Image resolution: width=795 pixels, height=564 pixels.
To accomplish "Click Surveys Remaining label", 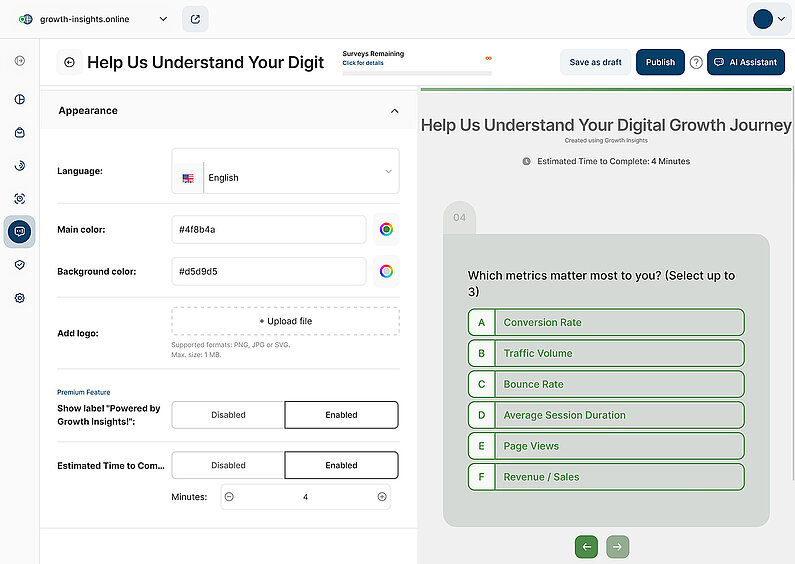I will [373, 54].
